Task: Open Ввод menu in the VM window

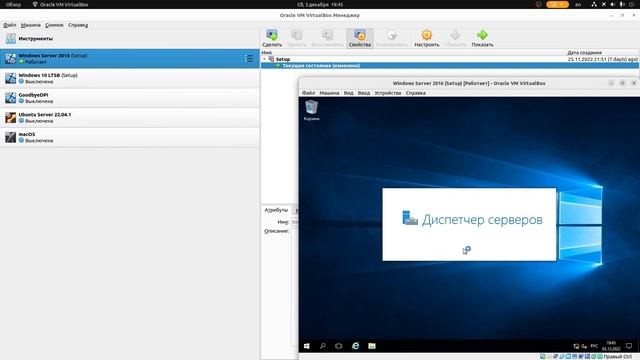Action: [364, 93]
